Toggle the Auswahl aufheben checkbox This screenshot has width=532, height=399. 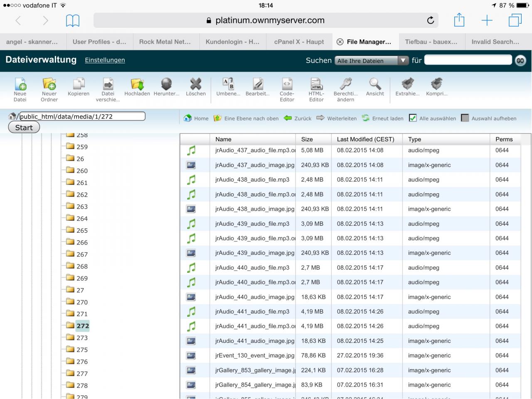point(465,118)
